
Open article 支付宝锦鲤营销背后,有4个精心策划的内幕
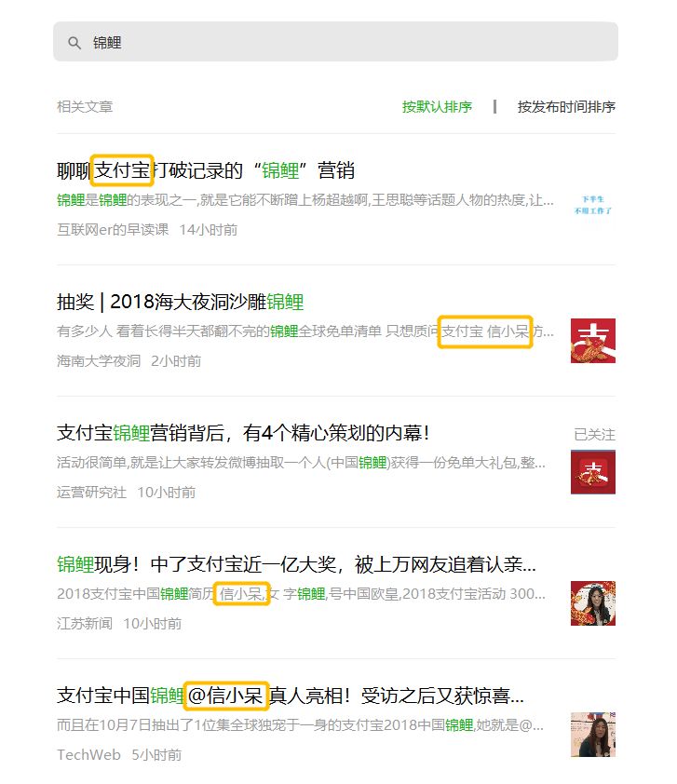pyautogui.click(x=243, y=432)
